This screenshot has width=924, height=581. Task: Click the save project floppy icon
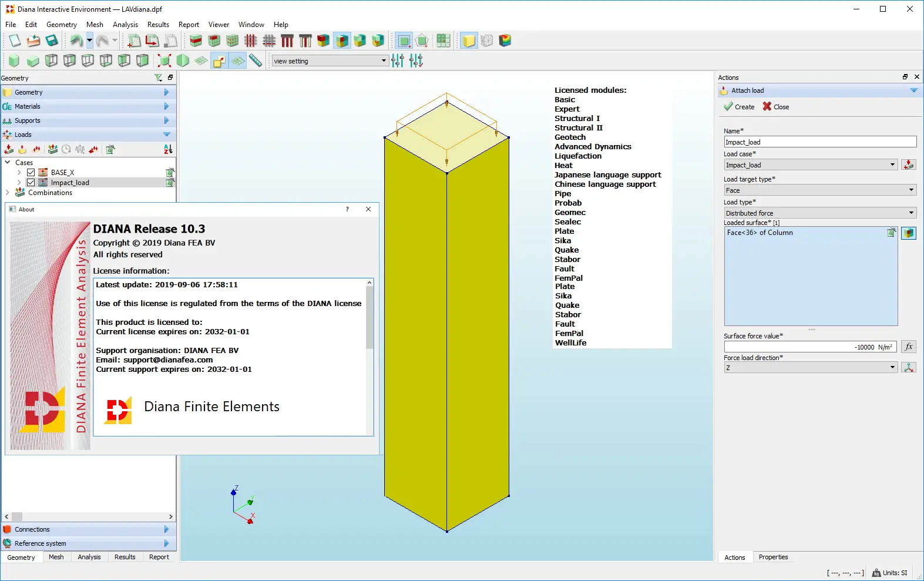point(52,41)
